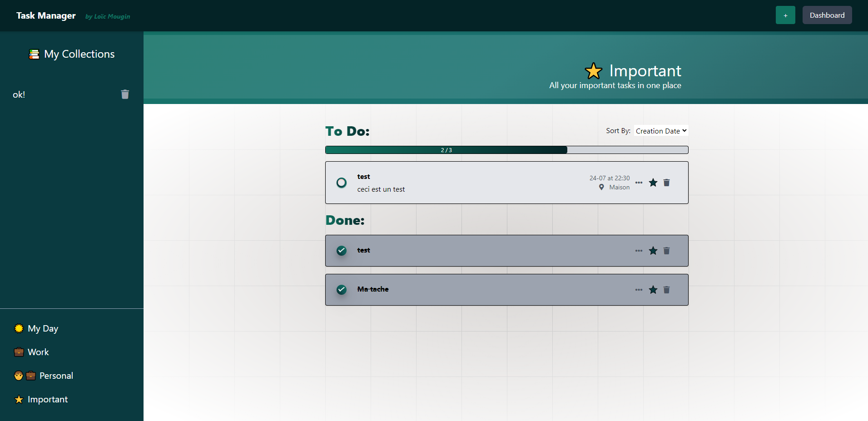Click the struck-through 'Ma tache' title
Viewport: 868px width, 421px height.
(x=373, y=289)
